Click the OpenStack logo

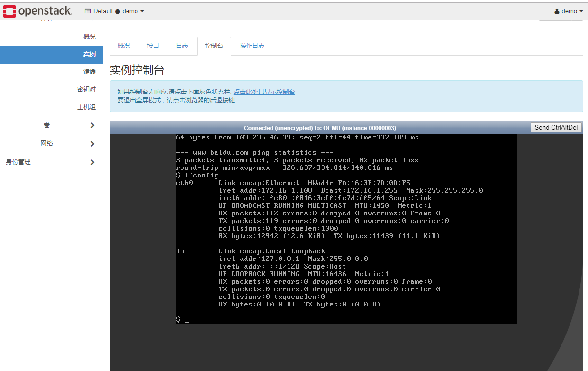[38, 11]
